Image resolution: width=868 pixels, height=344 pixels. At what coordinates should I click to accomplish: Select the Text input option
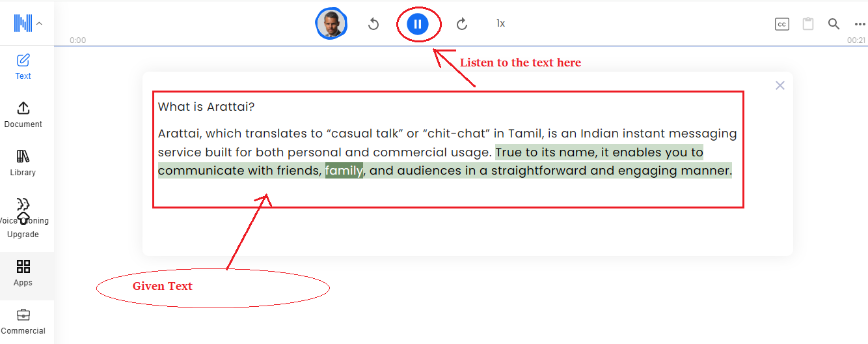23,66
